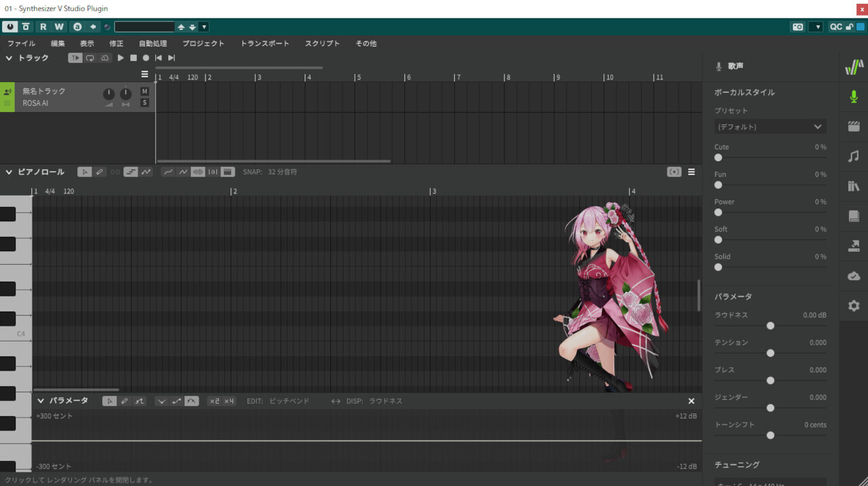This screenshot has width=868, height=486.
Task: Open the 表示 menu
Action: [x=87, y=43]
